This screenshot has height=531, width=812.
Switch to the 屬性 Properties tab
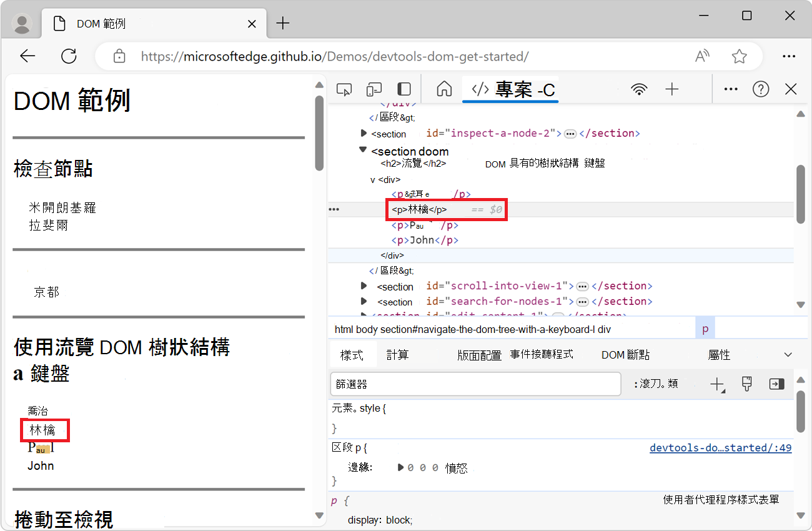pos(719,355)
